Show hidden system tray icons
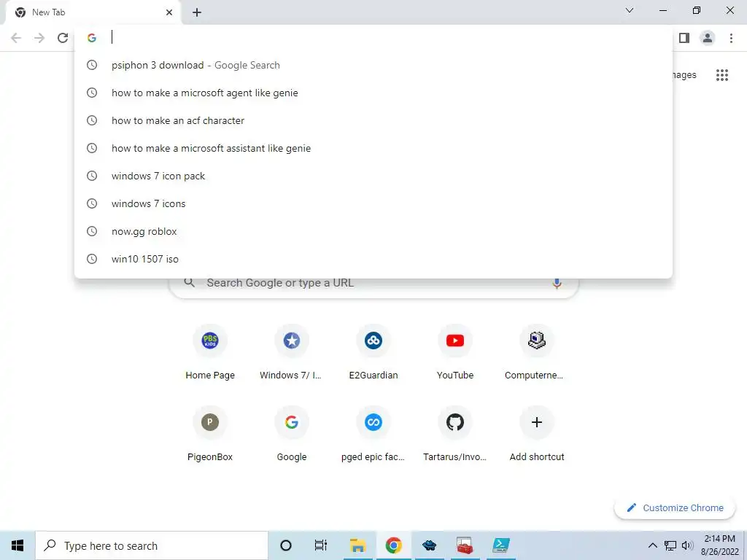 coord(653,545)
